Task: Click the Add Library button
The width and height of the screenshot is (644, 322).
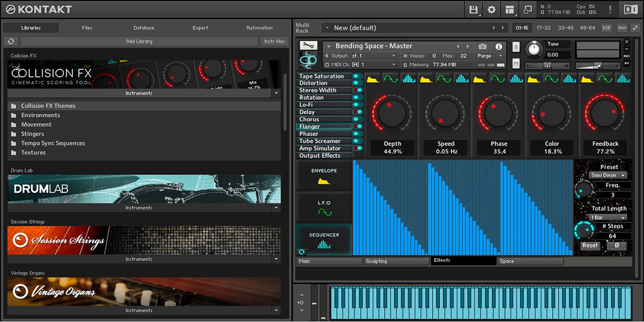Action: [139, 41]
